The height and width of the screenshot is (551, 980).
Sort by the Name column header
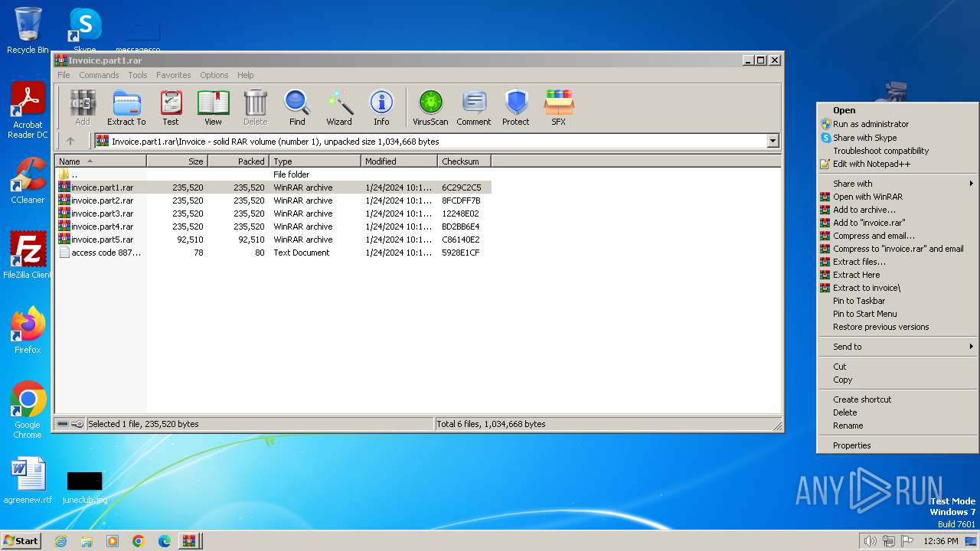click(x=100, y=161)
